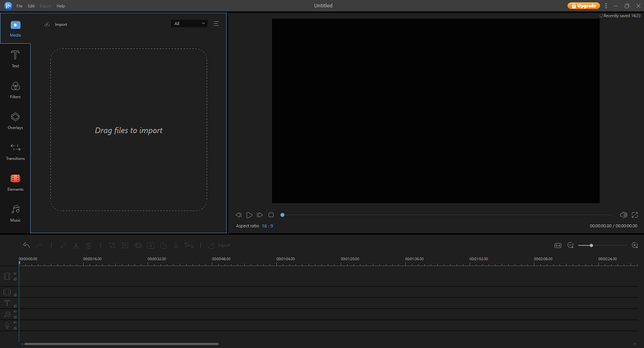644x348 pixels.
Task: Open the Elements library
Action: coord(15,182)
